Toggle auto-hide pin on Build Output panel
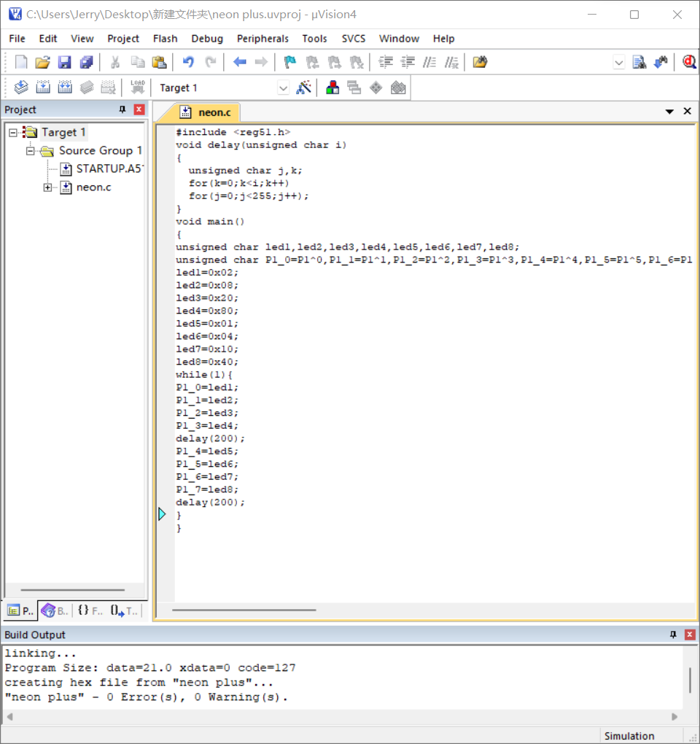 click(x=673, y=635)
